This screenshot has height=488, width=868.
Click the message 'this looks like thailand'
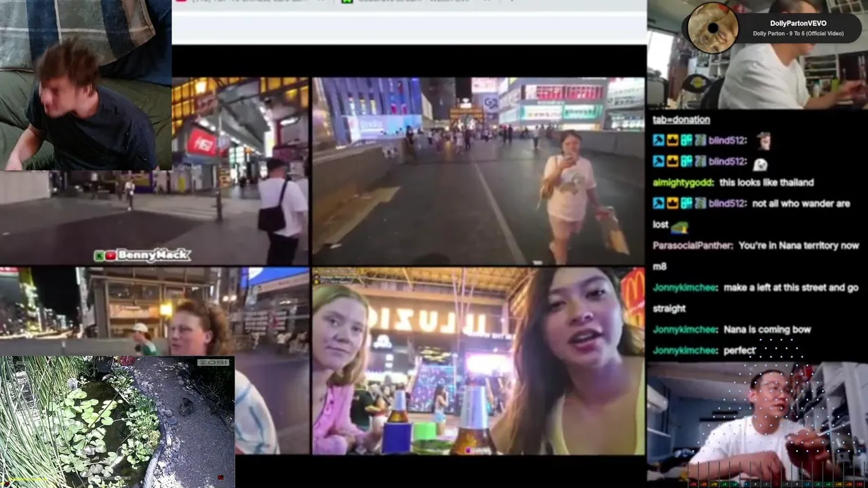coord(766,182)
